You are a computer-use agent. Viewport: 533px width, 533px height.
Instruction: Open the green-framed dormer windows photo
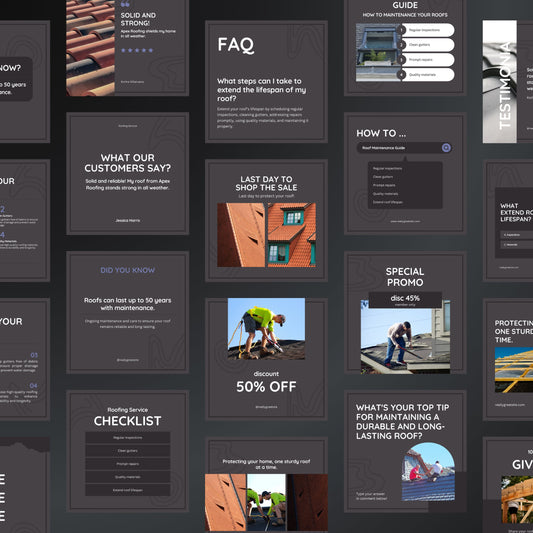click(x=292, y=235)
